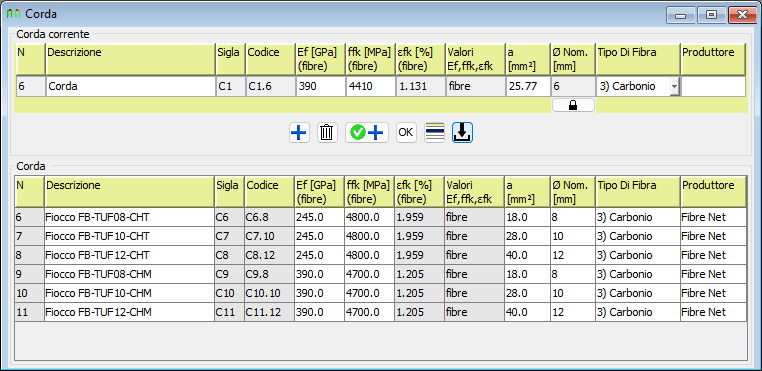Select the Fiocco FB-TUF10-CHT row
This screenshot has width=762, height=371.
click(x=381, y=236)
